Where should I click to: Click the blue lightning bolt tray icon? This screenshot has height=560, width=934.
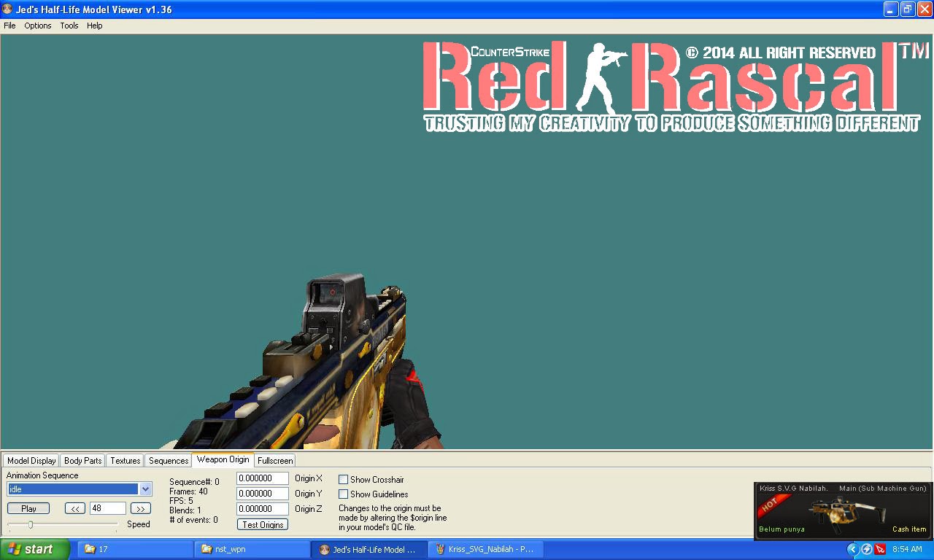point(867,549)
